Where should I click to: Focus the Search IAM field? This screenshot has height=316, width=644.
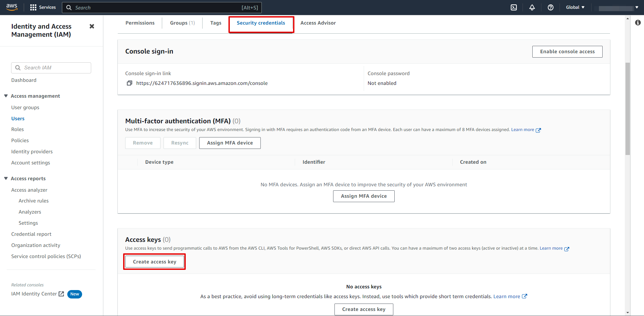[x=51, y=68]
